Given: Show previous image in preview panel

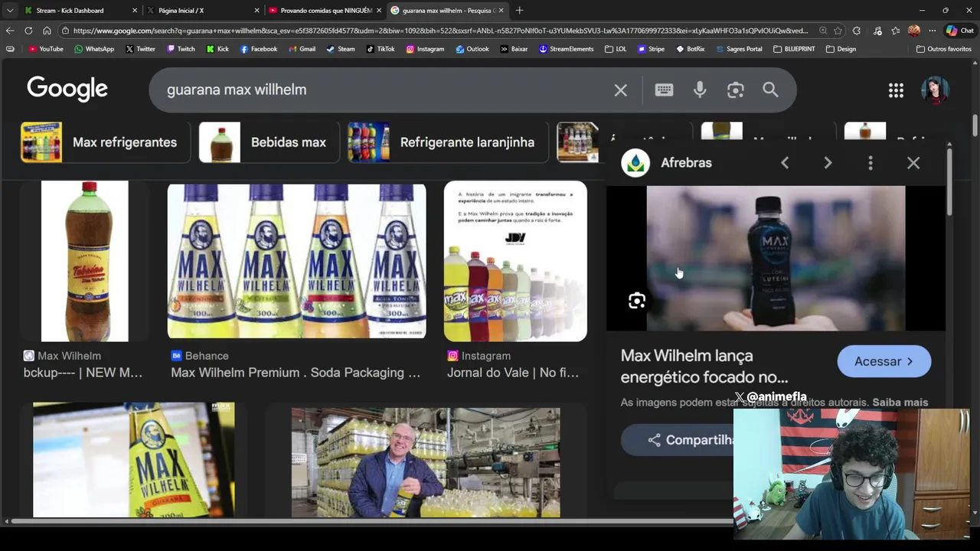Looking at the screenshot, I should pos(785,163).
